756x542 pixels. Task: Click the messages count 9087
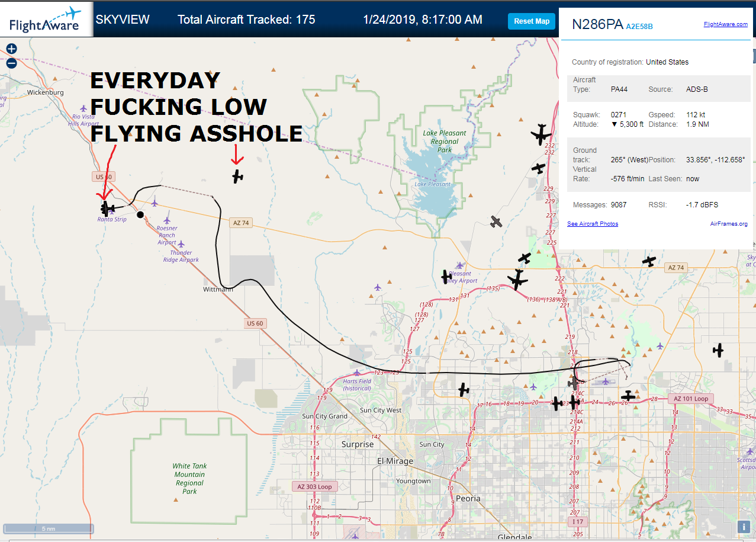pyautogui.click(x=619, y=205)
